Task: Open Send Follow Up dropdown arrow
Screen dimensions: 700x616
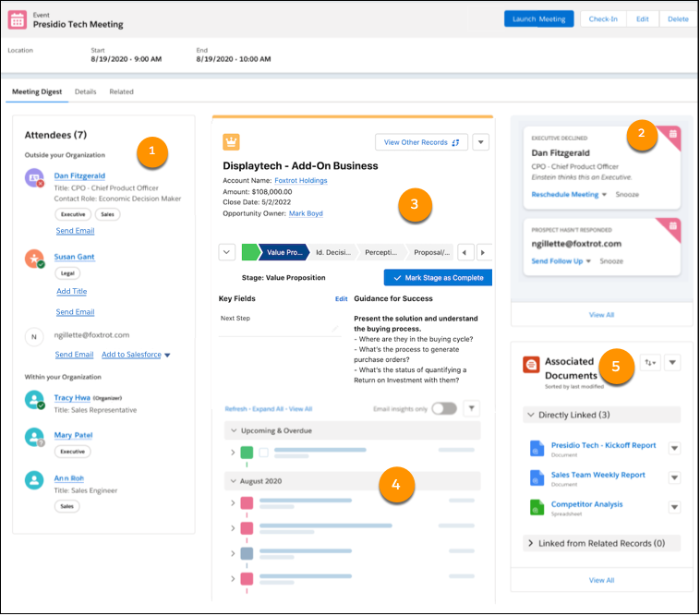Action: 588,261
